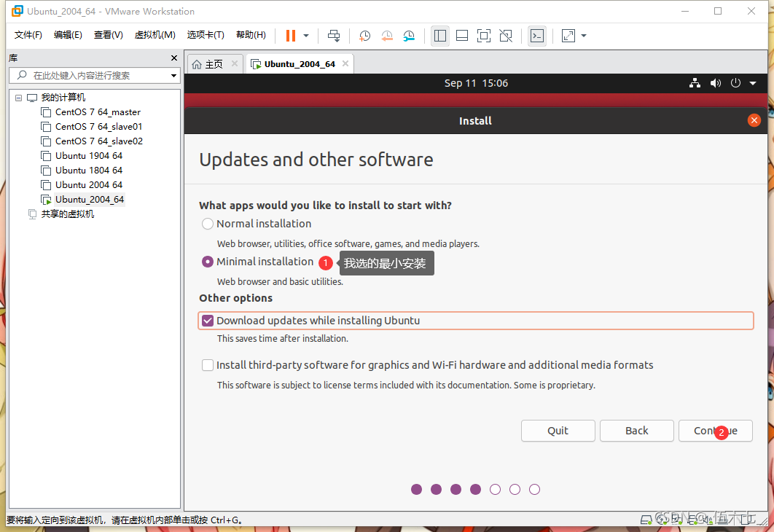
Task: Send Ctrl+Alt+Del to virtual machine
Action: pyautogui.click(x=334, y=36)
